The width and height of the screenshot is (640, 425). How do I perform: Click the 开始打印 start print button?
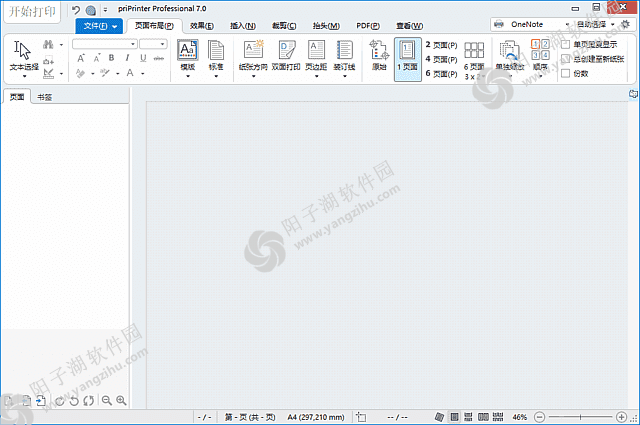click(x=32, y=11)
